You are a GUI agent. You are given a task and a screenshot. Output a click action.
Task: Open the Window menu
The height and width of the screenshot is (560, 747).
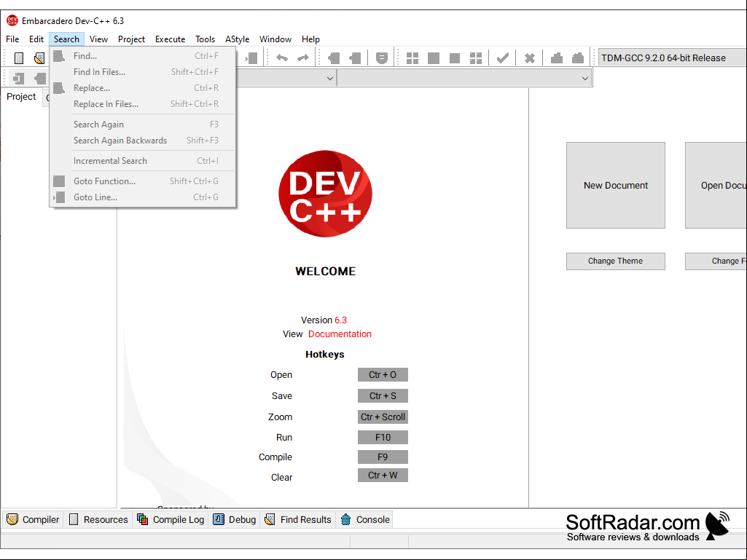click(275, 39)
